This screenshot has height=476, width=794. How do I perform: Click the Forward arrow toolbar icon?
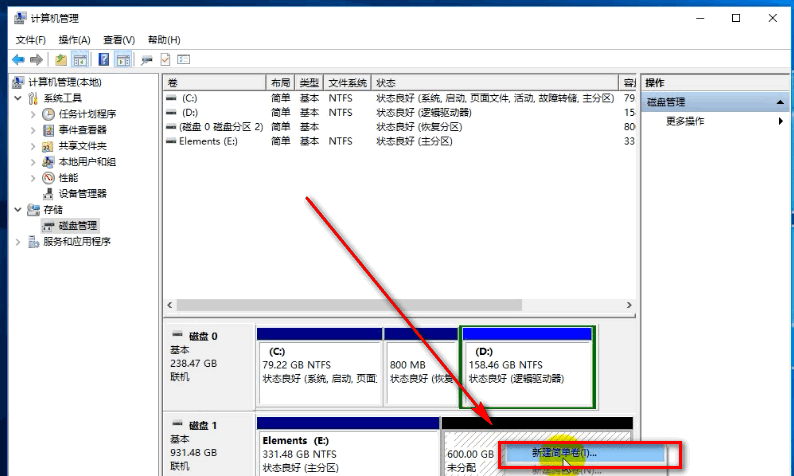(37, 60)
